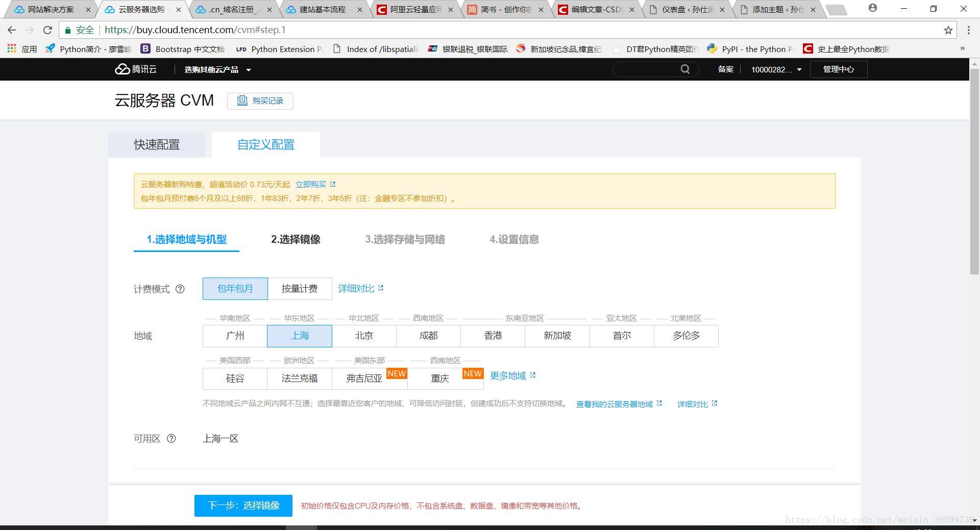Select step 1.选择地域与机型
980x530 pixels.
(186, 239)
